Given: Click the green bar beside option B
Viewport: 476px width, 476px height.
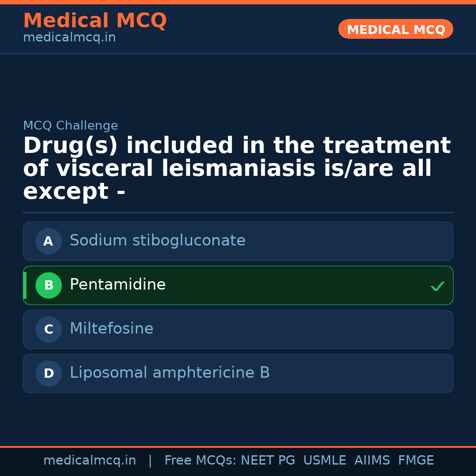Looking at the screenshot, I should pos(25,285).
